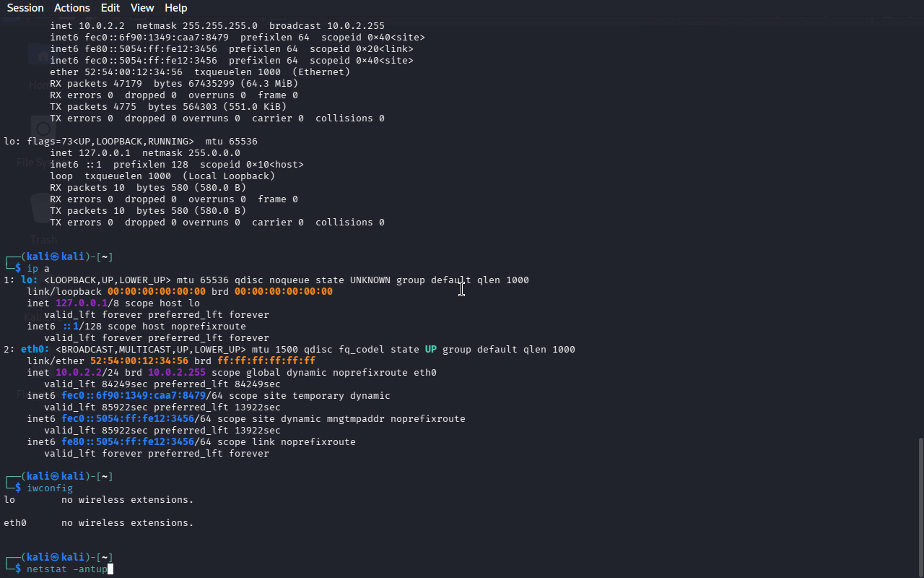The height and width of the screenshot is (578, 924).
Task: Click the typed iwconfig command text
Action: pos(50,488)
